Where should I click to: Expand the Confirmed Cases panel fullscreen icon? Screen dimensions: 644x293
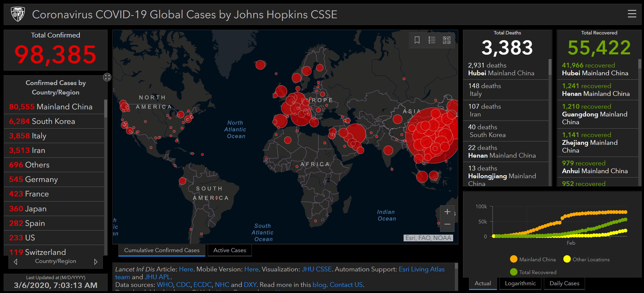click(107, 77)
